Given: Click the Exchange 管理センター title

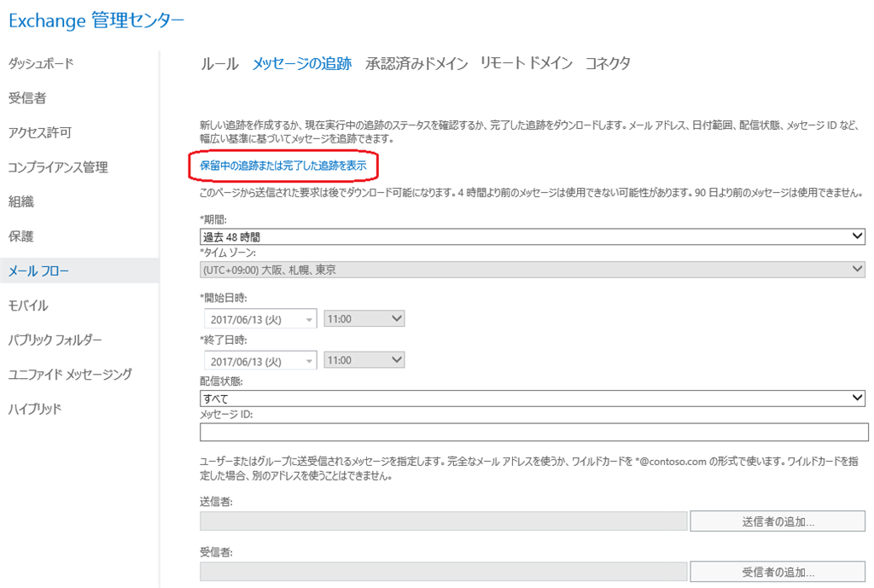Looking at the screenshot, I should click(x=96, y=20).
